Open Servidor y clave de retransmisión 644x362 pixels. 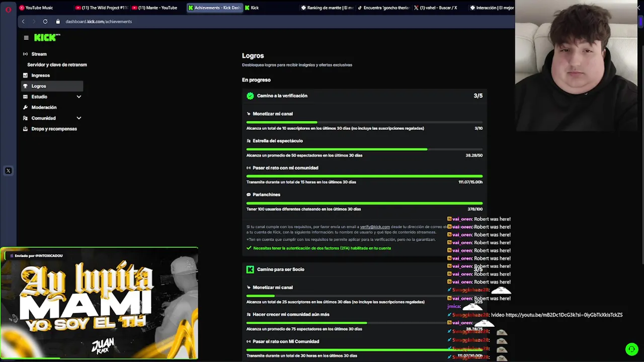pyautogui.click(x=57, y=65)
